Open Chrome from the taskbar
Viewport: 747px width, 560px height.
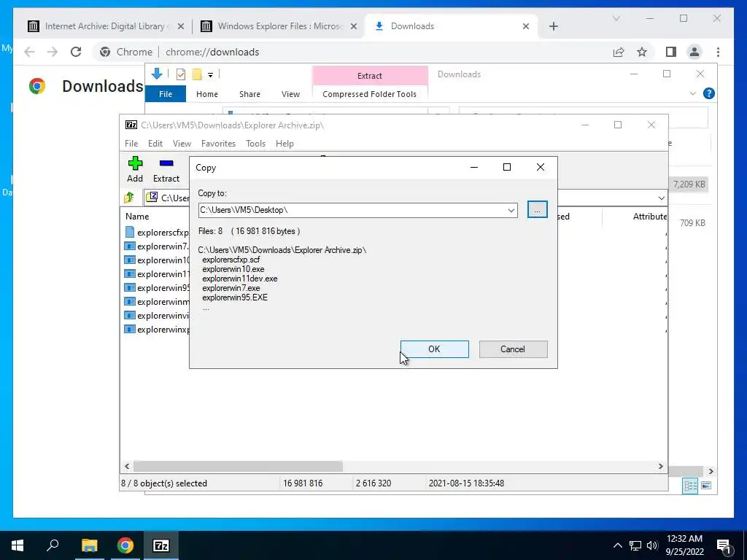(x=125, y=545)
